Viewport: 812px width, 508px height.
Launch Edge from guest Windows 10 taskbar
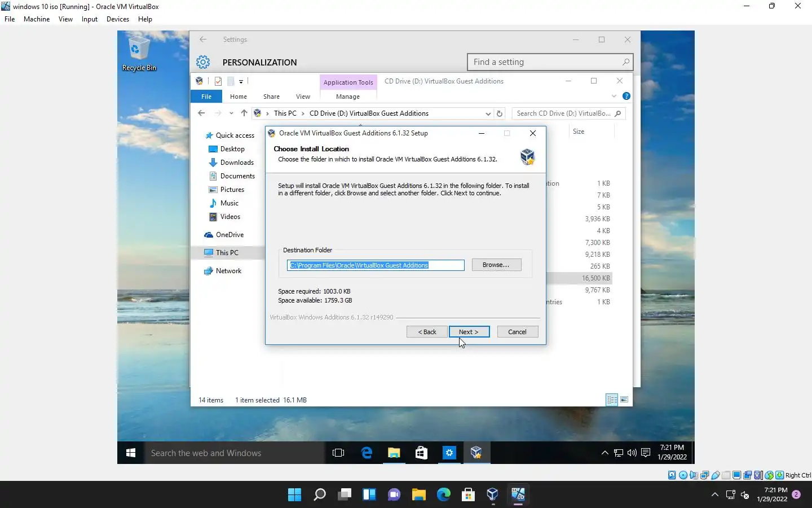click(367, 453)
